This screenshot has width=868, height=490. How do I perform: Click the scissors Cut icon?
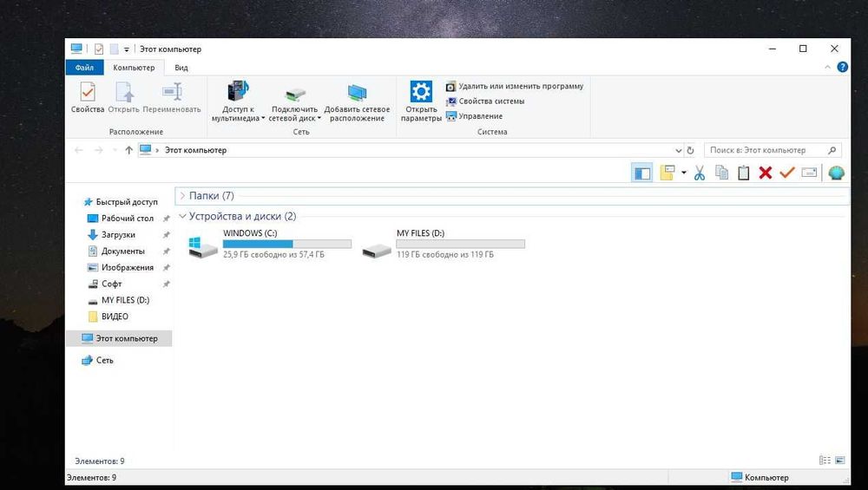[699, 173]
